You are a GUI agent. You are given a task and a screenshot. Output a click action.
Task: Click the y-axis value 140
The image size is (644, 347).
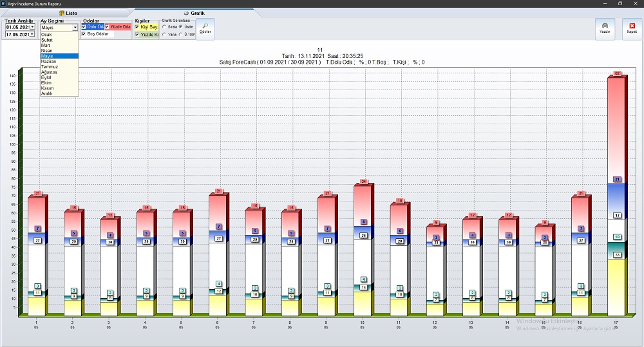pyautogui.click(x=12, y=75)
